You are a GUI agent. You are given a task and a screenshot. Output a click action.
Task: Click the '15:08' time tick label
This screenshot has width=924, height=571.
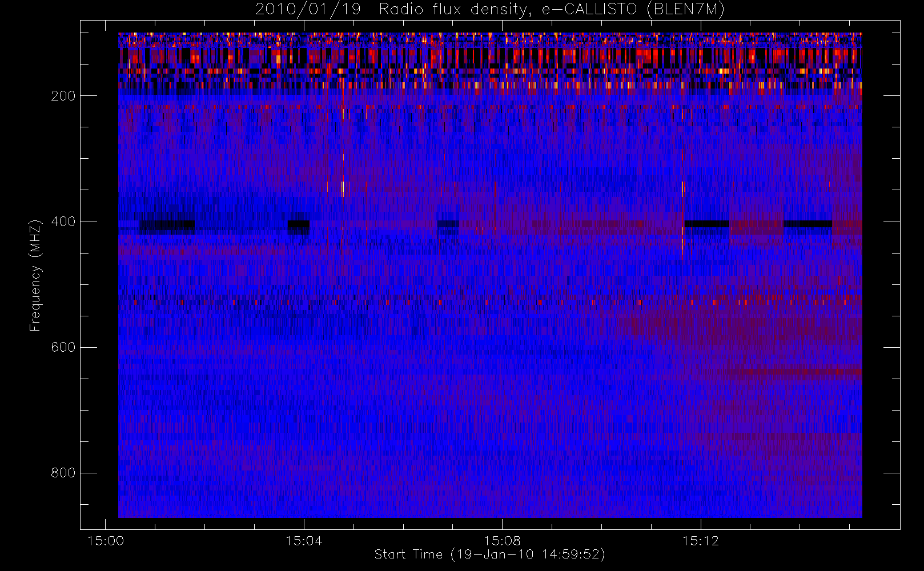pyautogui.click(x=502, y=541)
